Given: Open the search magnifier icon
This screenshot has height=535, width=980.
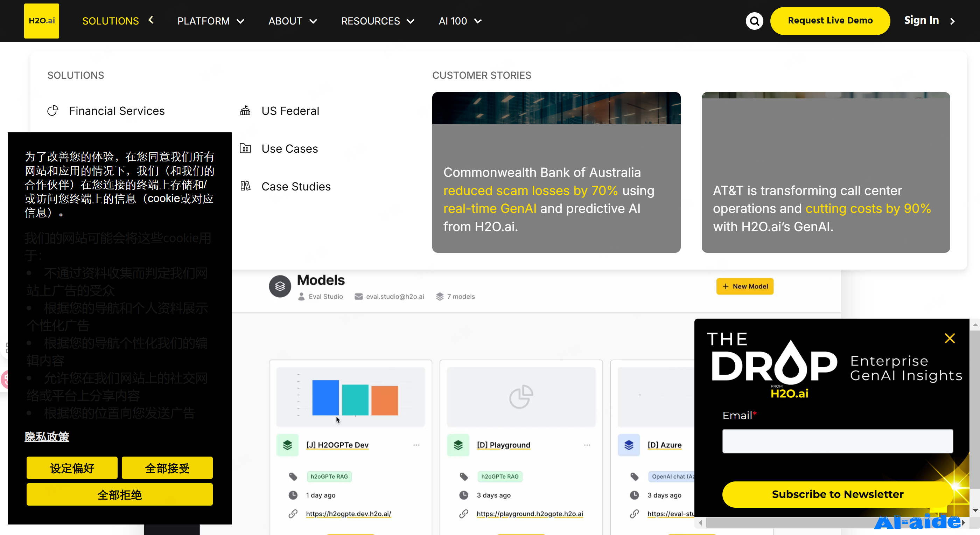Looking at the screenshot, I should (754, 21).
